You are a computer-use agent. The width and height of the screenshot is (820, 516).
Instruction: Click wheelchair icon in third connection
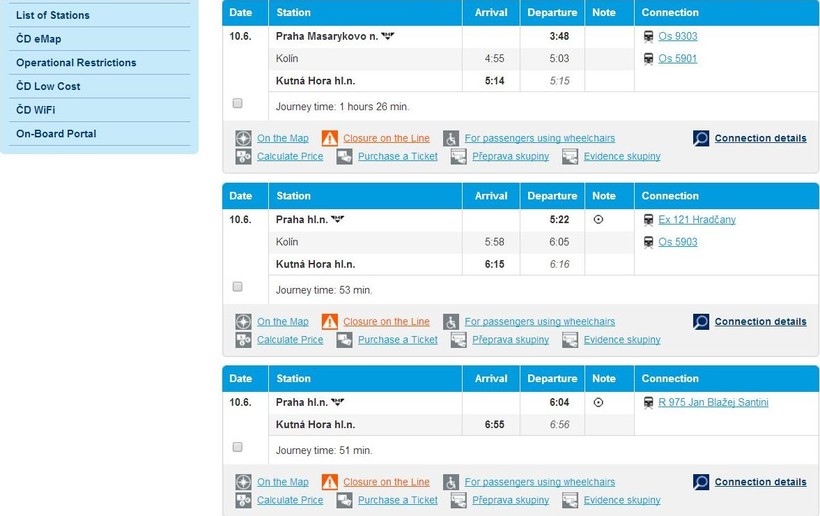(x=451, y=482)
